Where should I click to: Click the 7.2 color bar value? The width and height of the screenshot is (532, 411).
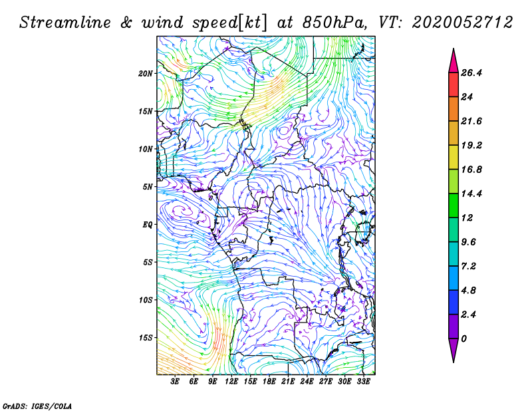coord(469,266)
